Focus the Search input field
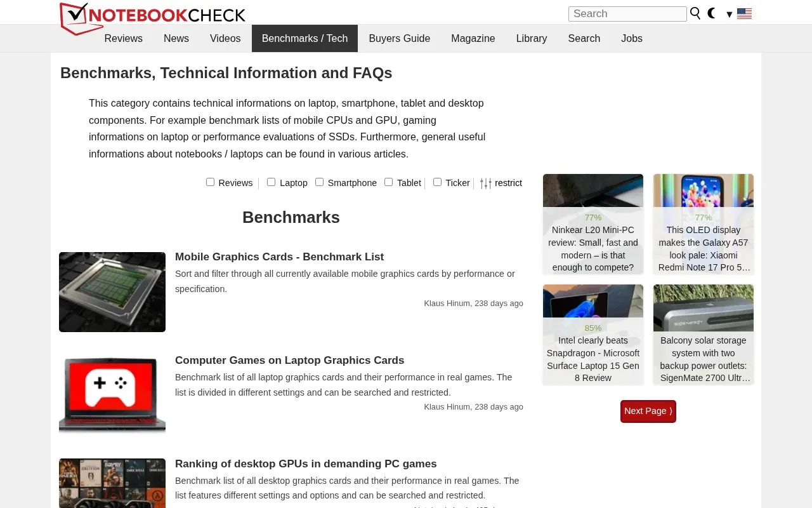Image resolution: width=812 pixels, height=508 pixels. click(x=627, y=14)
